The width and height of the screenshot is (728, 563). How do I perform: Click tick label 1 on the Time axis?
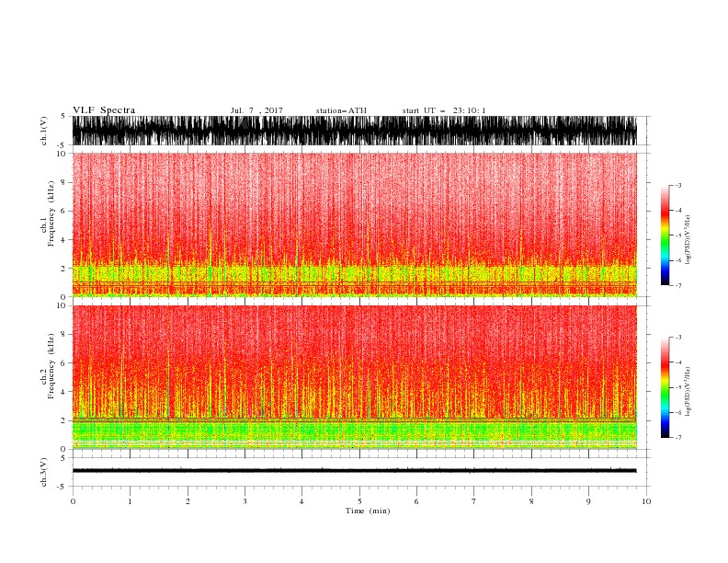[130, 501]
